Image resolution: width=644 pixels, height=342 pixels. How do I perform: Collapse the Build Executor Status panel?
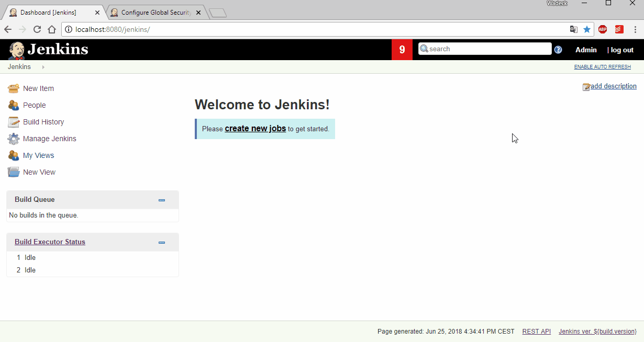(x=162, y=242)
